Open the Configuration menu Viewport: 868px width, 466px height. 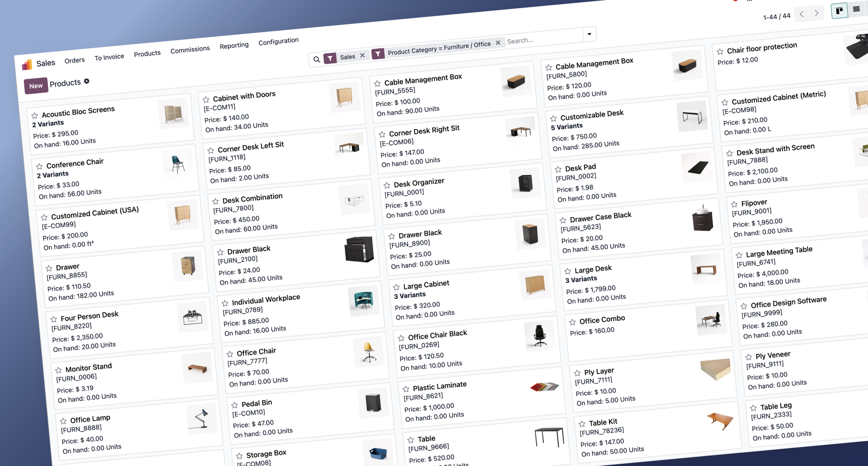point(278,41)
